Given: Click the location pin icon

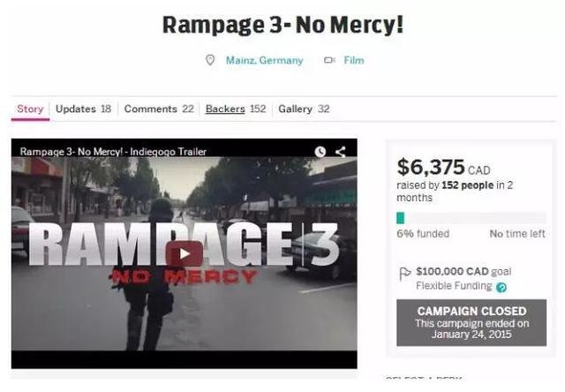Looking at the screenshot, I should click(210, 60).
